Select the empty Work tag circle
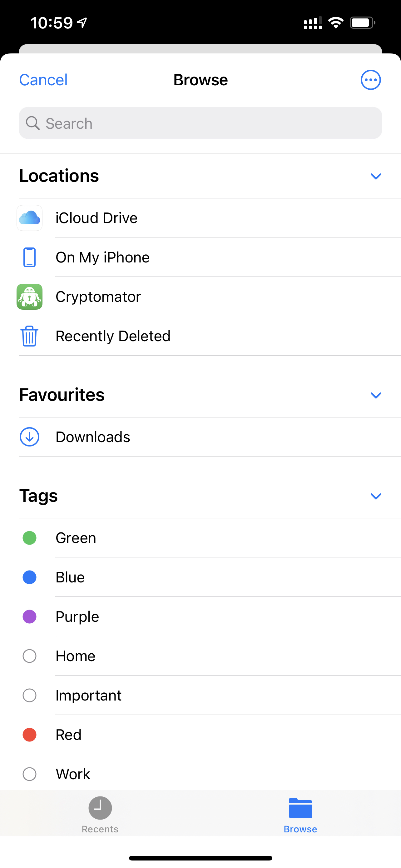 pyautogui.click(x=30, y=774)
